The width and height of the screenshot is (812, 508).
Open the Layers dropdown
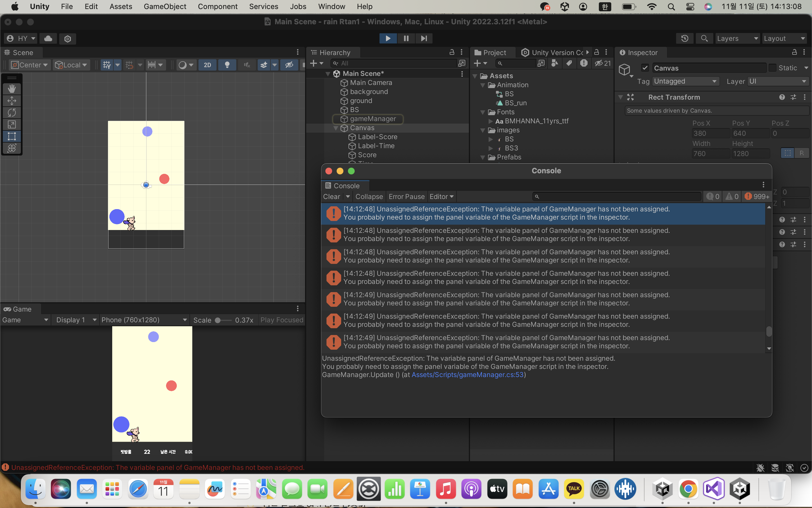pyautogui.click(x=737, y=38)
